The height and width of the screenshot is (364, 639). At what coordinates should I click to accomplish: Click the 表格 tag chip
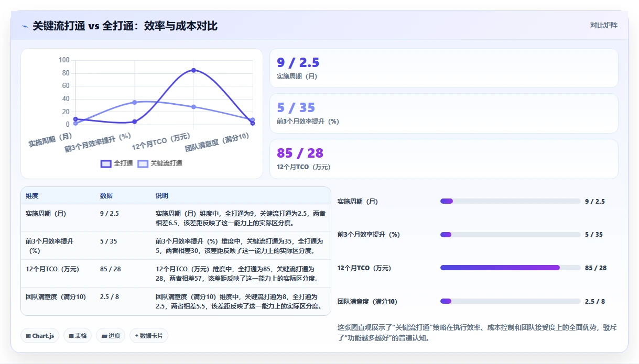[x=77, y=336]
